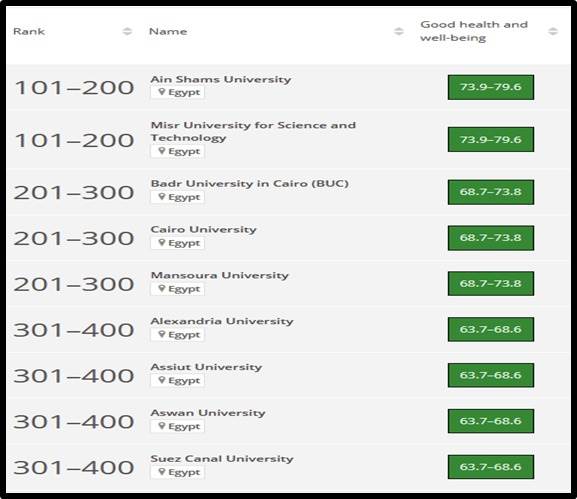Click location pin under Mansoura University

click(162, 289)
